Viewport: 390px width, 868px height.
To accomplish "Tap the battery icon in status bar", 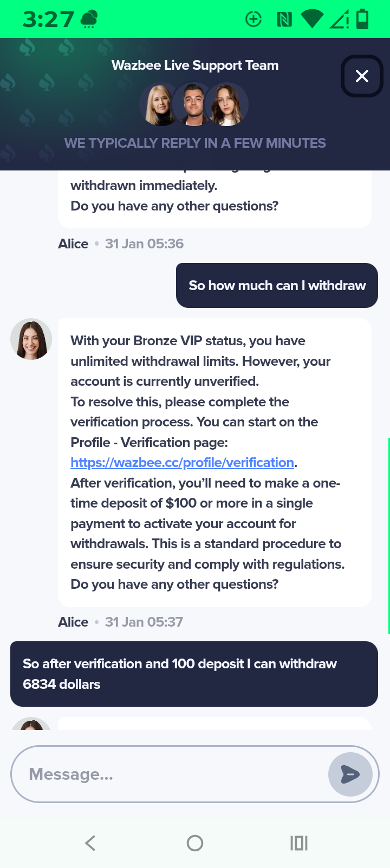I will tap(362, 19).
